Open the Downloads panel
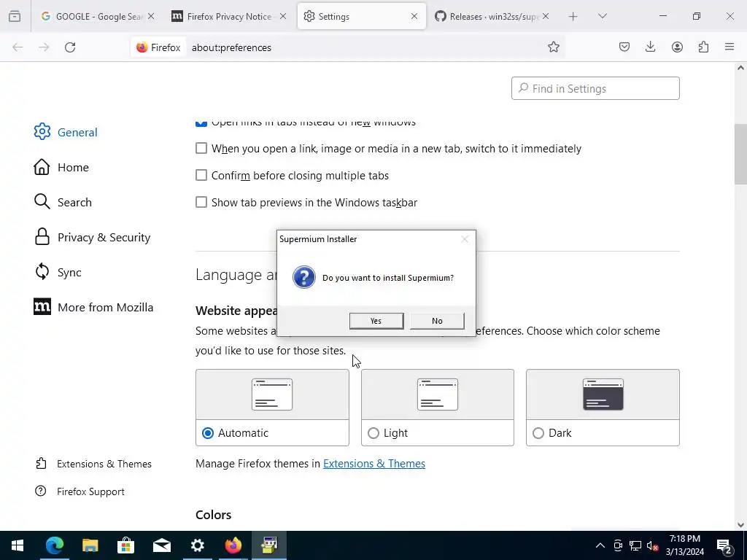 (x=650, y=47)
